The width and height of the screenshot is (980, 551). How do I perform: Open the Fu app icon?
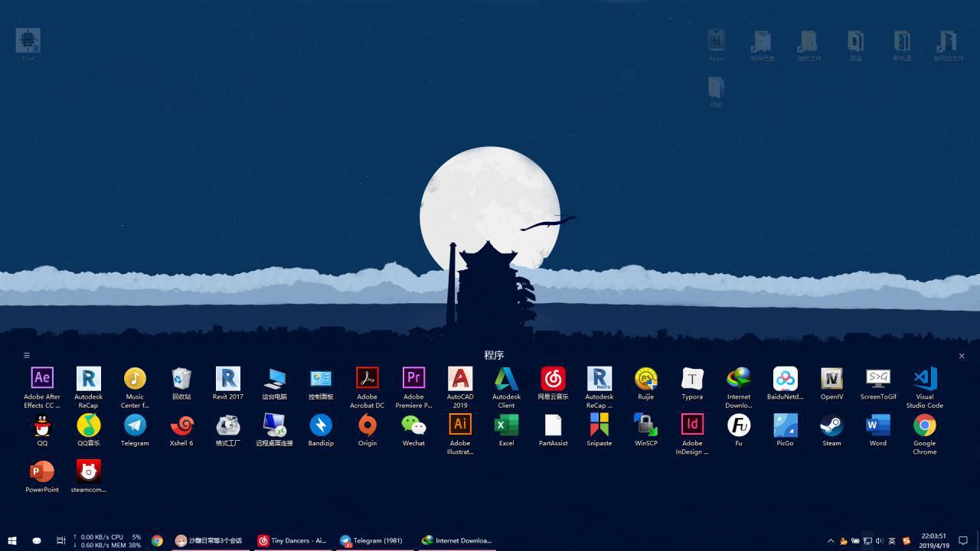coord(739,430)
